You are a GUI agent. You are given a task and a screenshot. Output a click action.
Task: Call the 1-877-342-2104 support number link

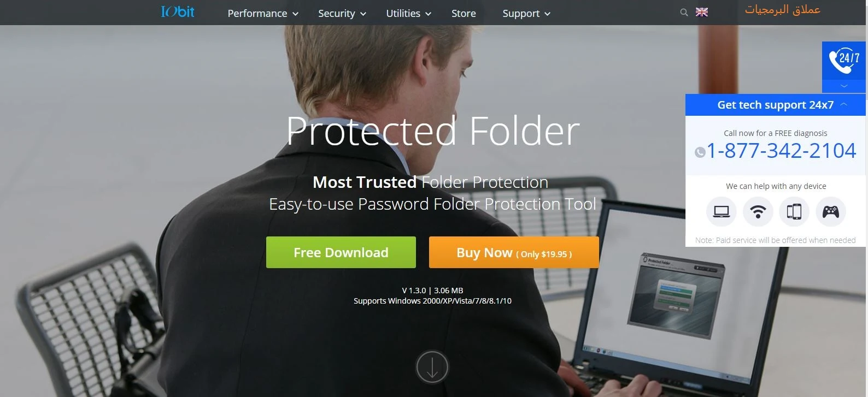pos(782,151)
